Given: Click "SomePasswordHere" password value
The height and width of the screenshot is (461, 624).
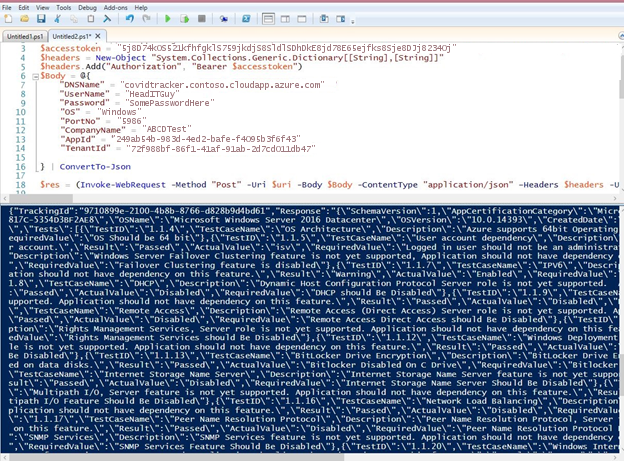Looking at the screenshot, I should 170,103.
